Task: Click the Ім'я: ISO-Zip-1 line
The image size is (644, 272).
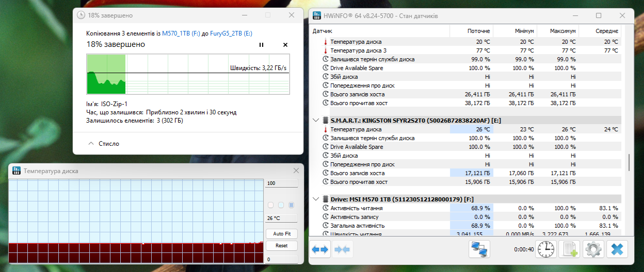Action: point(107,104)
